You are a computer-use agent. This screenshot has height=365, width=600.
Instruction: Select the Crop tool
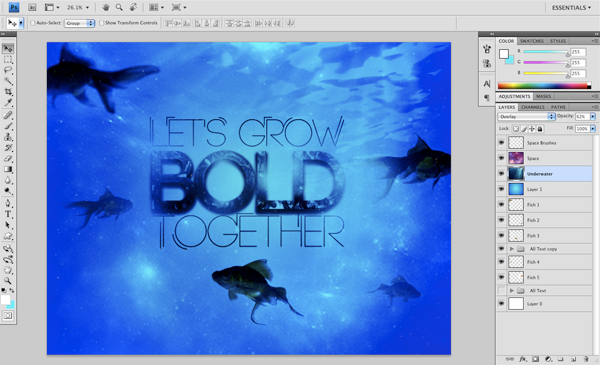(8, 92)
